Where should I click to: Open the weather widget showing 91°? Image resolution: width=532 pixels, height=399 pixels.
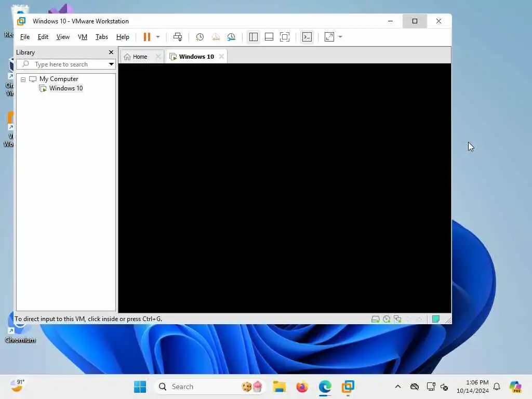point(17,386)
